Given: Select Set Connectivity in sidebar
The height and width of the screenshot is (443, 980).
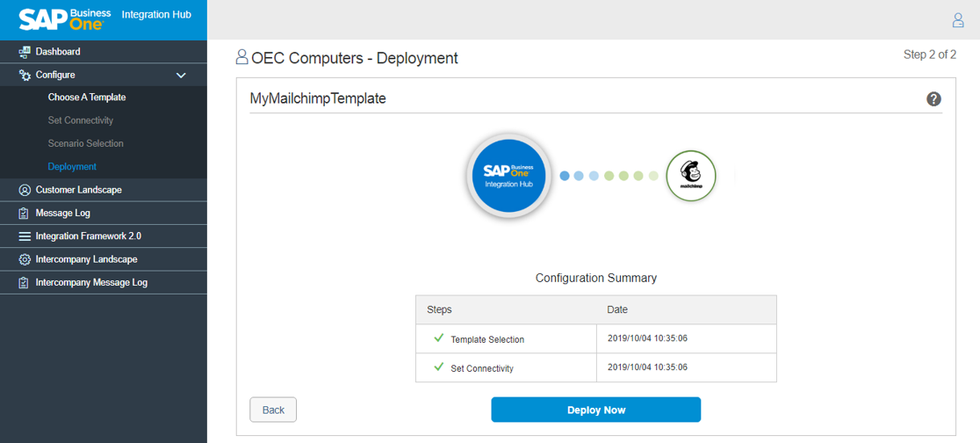Looking at the screenshot, I should click(80, 120).
